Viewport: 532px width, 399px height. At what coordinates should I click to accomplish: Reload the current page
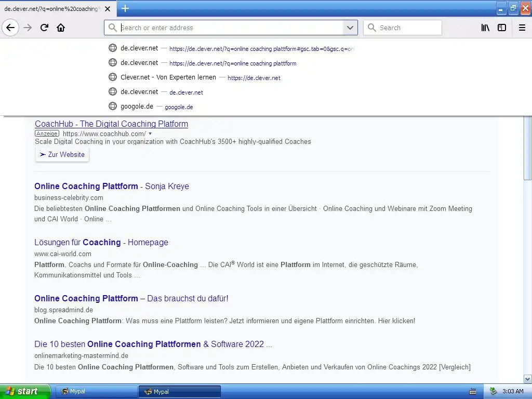(44, 28)
